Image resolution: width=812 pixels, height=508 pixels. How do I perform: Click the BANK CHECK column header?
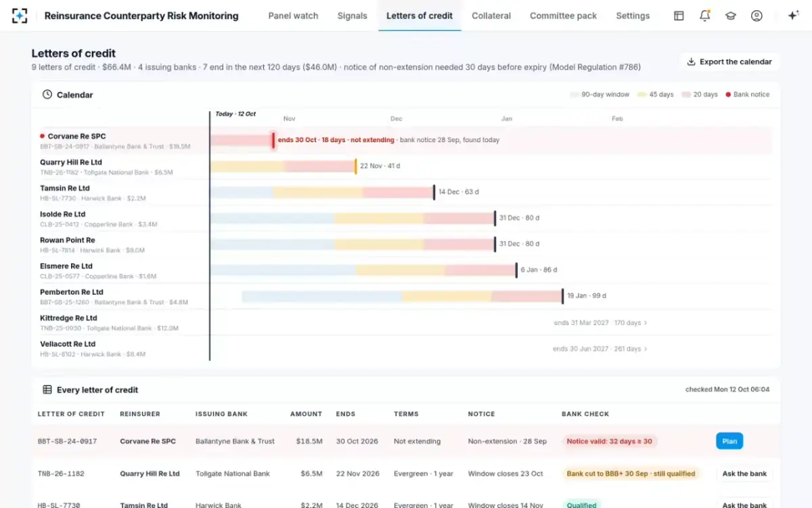585,414
